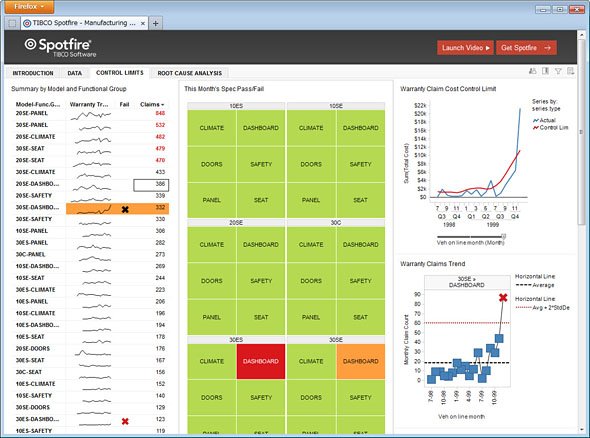Screen dimensions: 590x438
Task: Click the Warranty Tr... column header
Action: 89,104
